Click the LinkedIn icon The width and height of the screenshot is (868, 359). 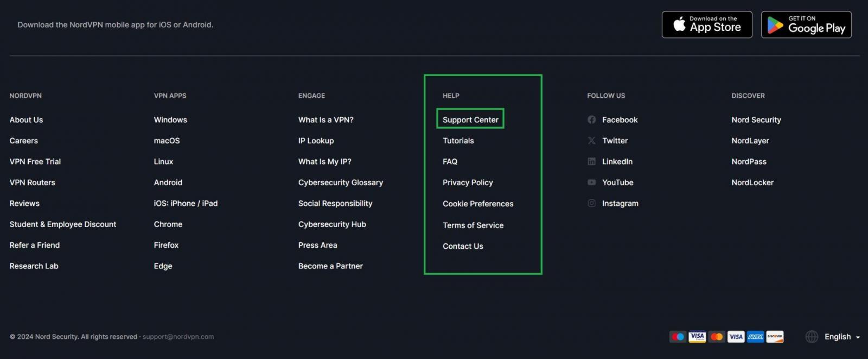591,161
